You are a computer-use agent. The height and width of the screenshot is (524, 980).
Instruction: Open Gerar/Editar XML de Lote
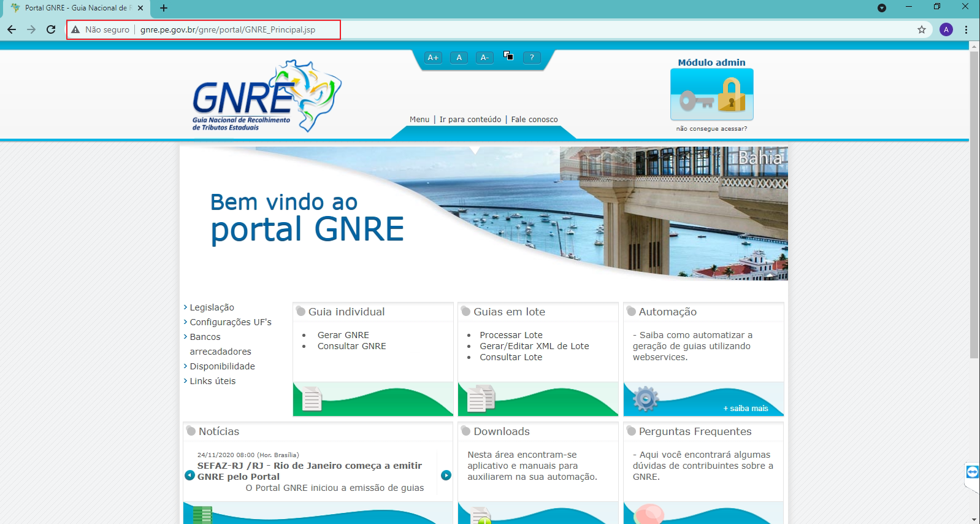[534, 346]
